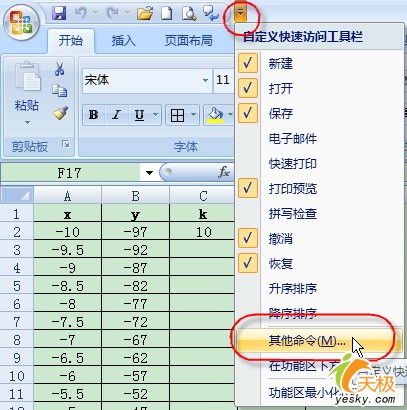Select column C header
The height and width of the screenshot is (410, 407).
coord(203,195)
